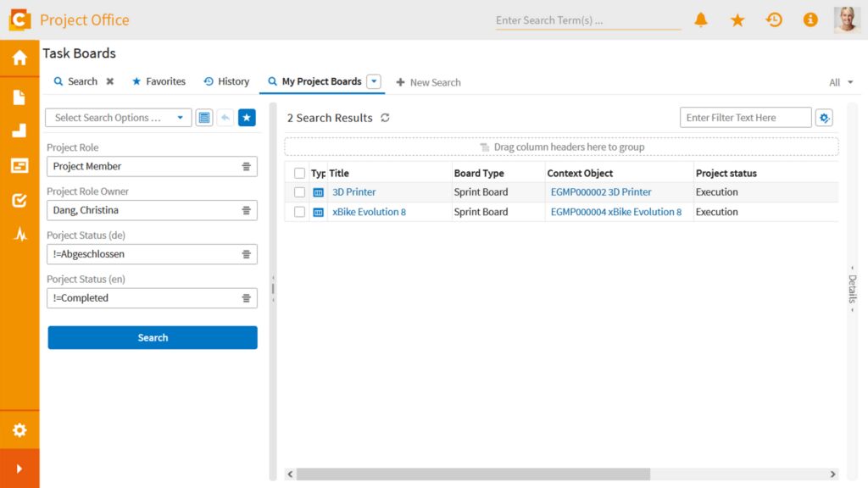The image size is (868, 488).
Task: Toggle the select-all checkbox in results header
Action: pos(298,173)
